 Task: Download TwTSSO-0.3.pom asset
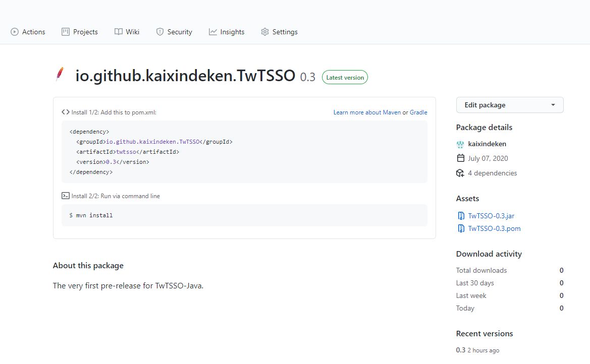click(x=494, y=228)
